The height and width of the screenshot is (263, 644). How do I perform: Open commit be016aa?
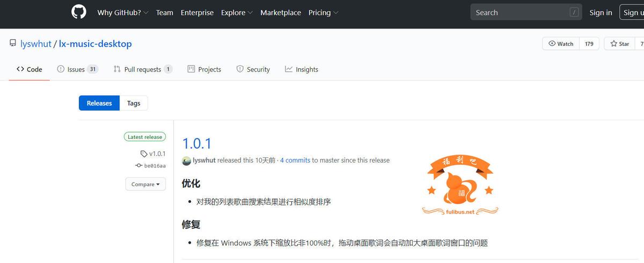pos(151,166)
